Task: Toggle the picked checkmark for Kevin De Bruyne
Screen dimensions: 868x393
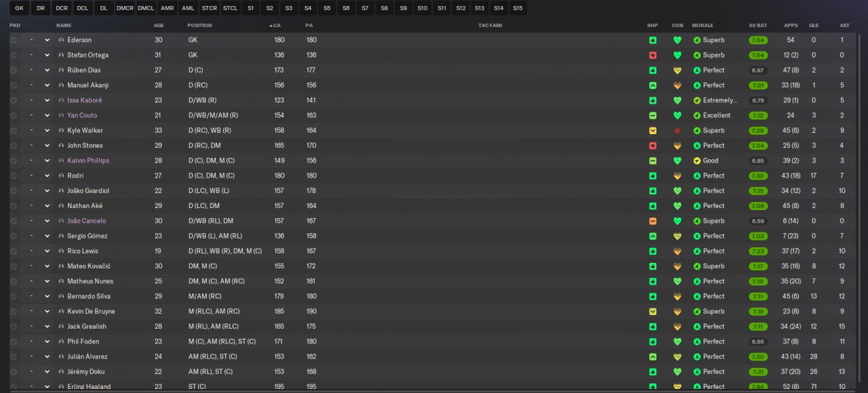Action: pos(14,312)
